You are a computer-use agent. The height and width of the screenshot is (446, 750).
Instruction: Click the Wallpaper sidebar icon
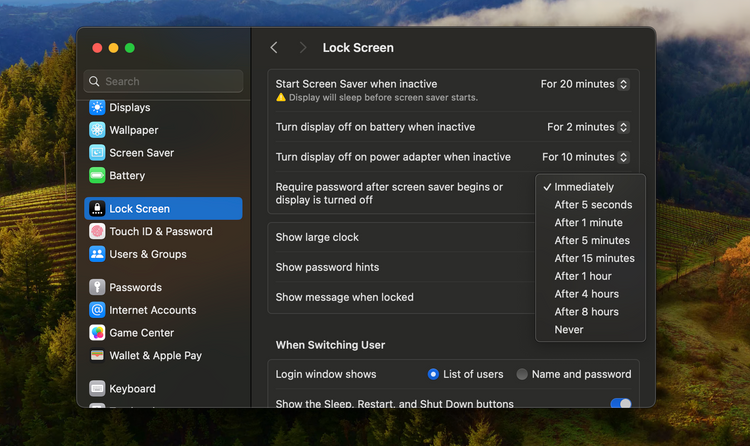[97, 130]
